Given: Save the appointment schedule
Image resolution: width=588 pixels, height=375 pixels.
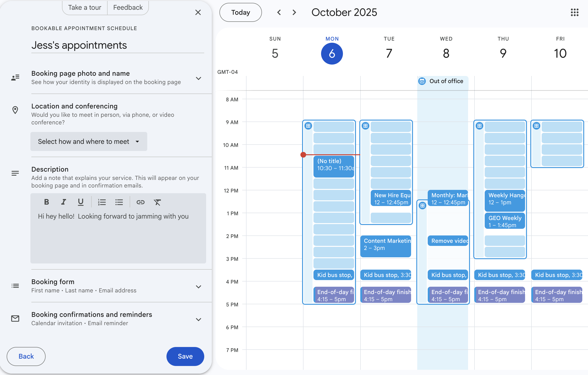Looking at the screenshot, I should click(185, 356).
